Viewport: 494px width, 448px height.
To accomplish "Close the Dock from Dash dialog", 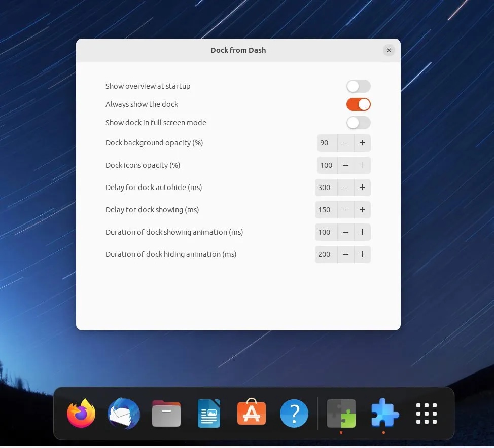I will point(389,50).
